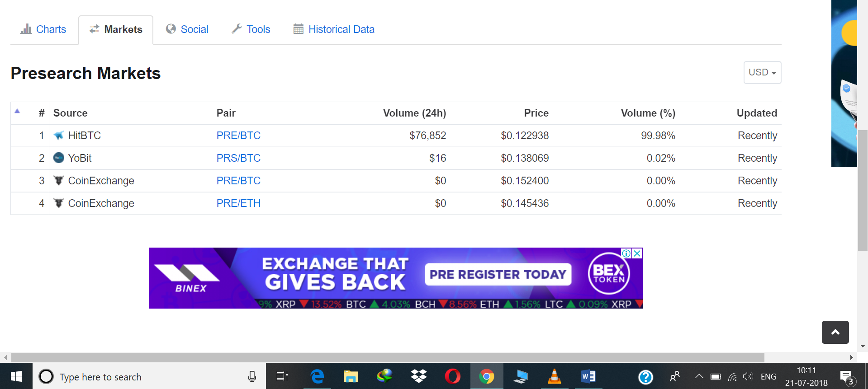Sort by Volume (%) column header

tap(648, 113)
